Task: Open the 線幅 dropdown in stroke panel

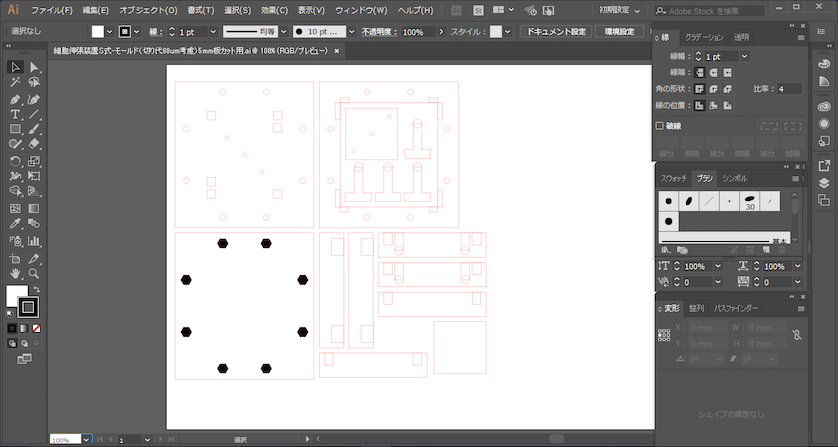Action: 745,57
